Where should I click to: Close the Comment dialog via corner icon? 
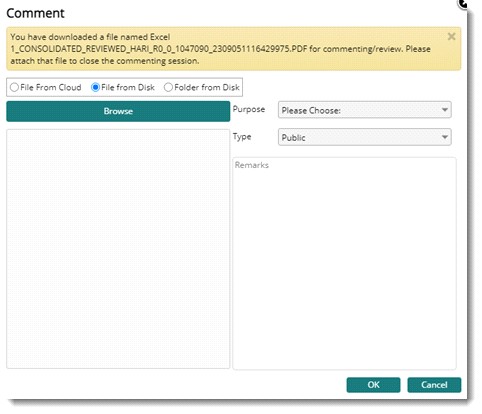(463, 3)
